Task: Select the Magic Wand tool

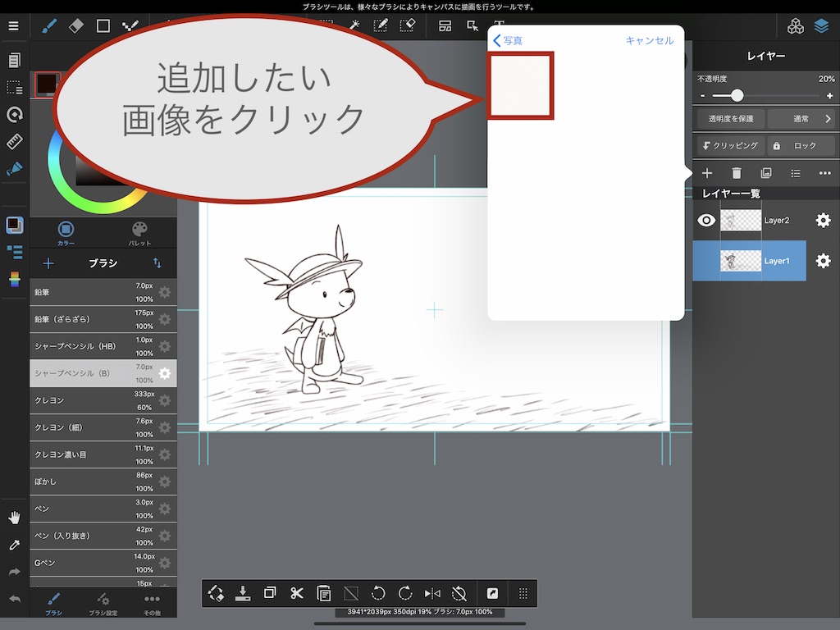Action: [x=354, y=25]
